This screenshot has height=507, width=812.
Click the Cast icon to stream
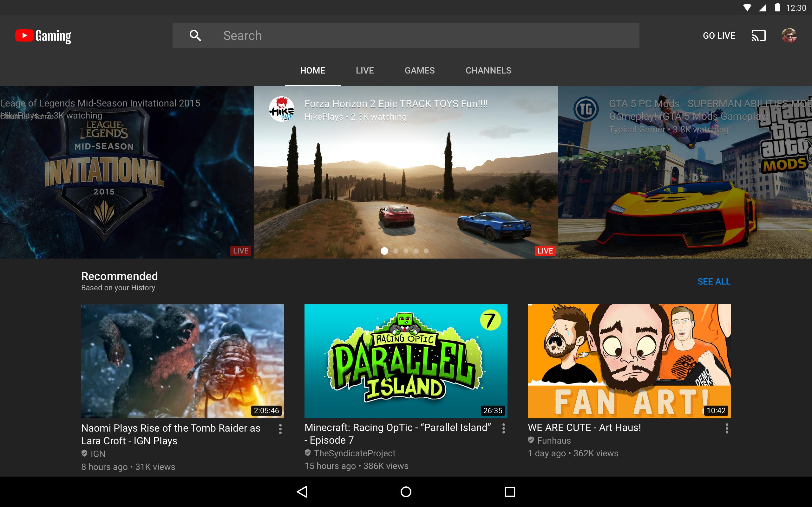coord(758,35)
